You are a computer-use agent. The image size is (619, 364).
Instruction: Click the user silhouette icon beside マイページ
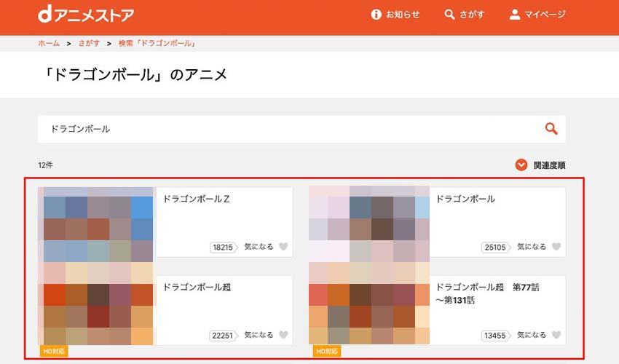click(514, 15)
